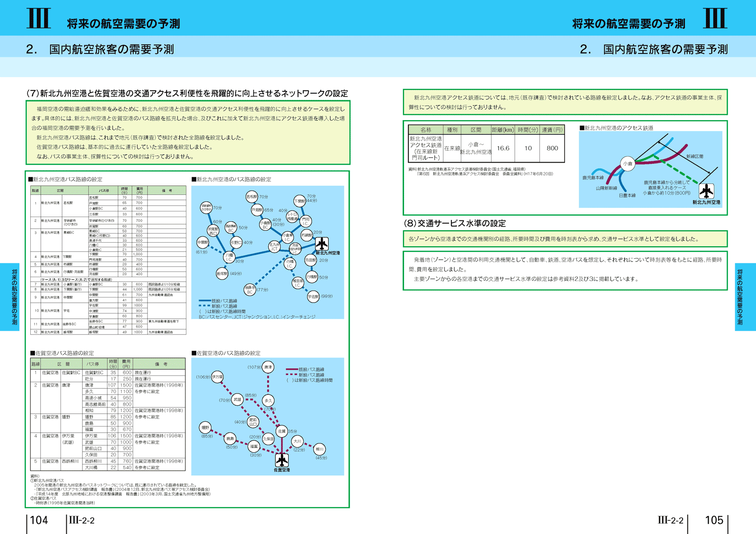Click the 門司 I.C. node in the bus map
Screen dimensions: 756x534
point(306,221)
